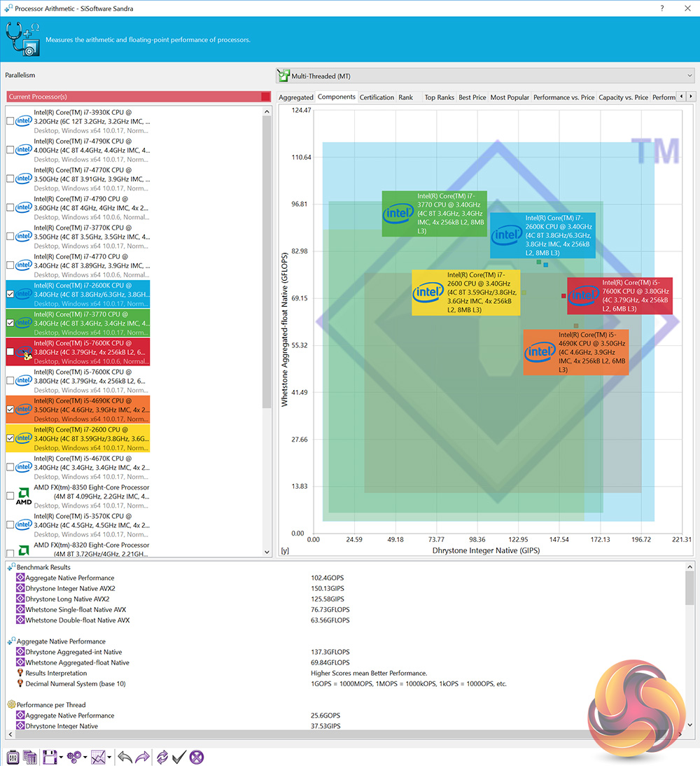The width and height of the screenshot is (700, 766).
Task: Click icon beside Dhrystone Long Native AVX2
Action: 20,599
